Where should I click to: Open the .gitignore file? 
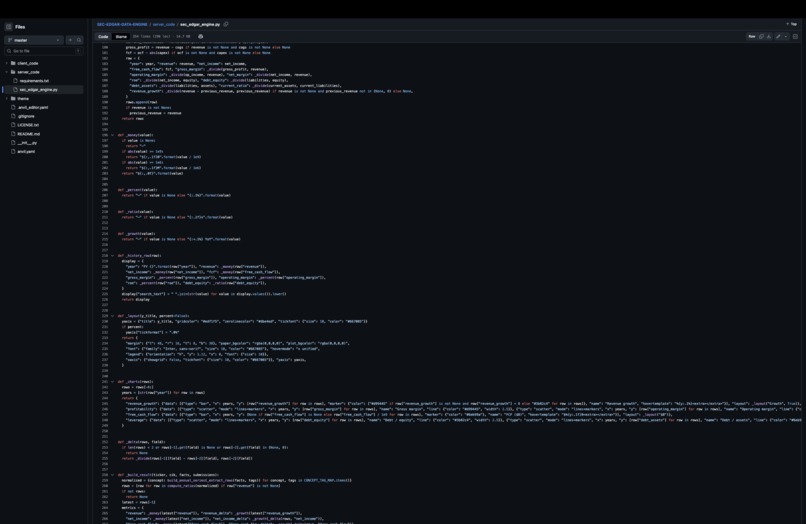[x=26, y=116]
